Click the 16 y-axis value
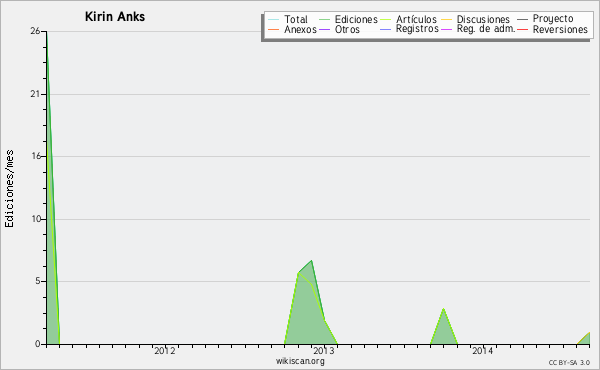This screenshot has height=370, width=600. coord(36,156)
